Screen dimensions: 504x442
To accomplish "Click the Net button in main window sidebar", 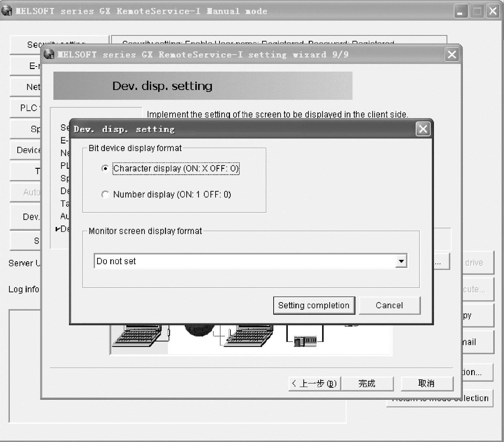I will tap(25, 87).
